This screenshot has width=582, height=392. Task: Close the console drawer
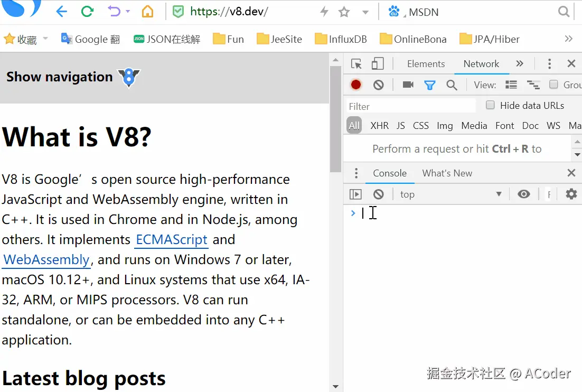[571, 173]
